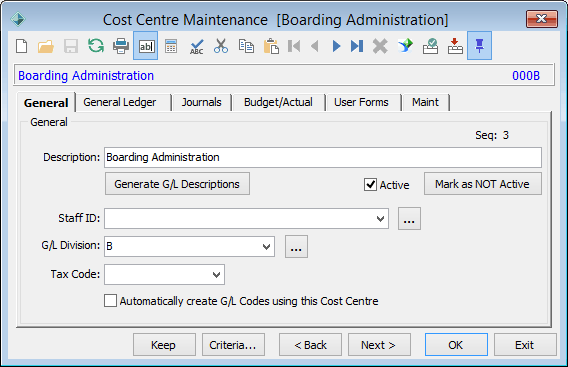Click the Exit button

(525, 345)
